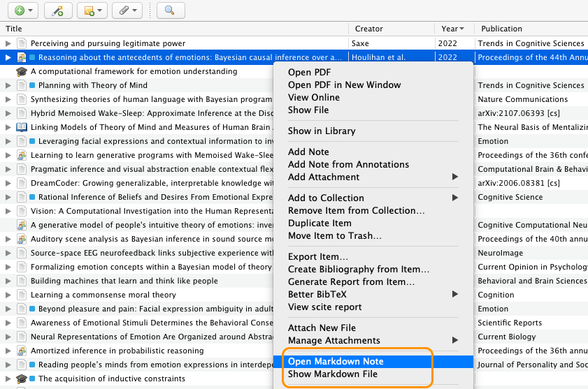Select the Learning a commonsense moral theory row
588x389 pixels.
(137, 295)
